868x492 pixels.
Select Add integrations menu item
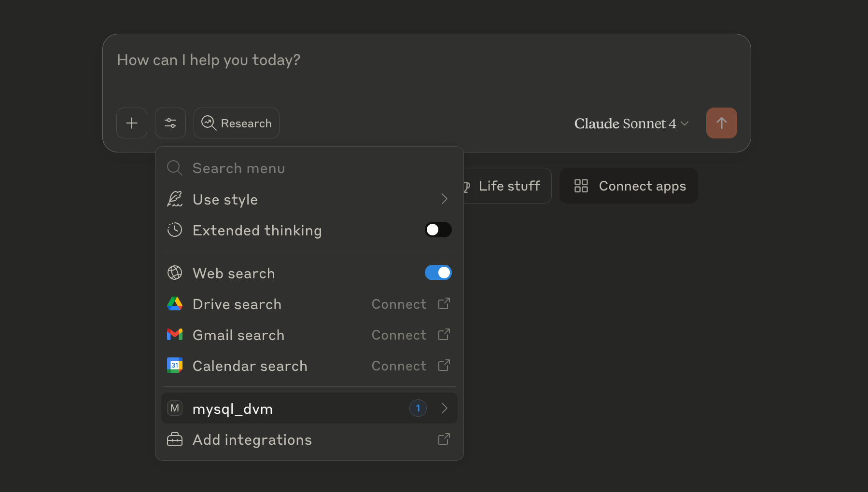click(309, 439)
